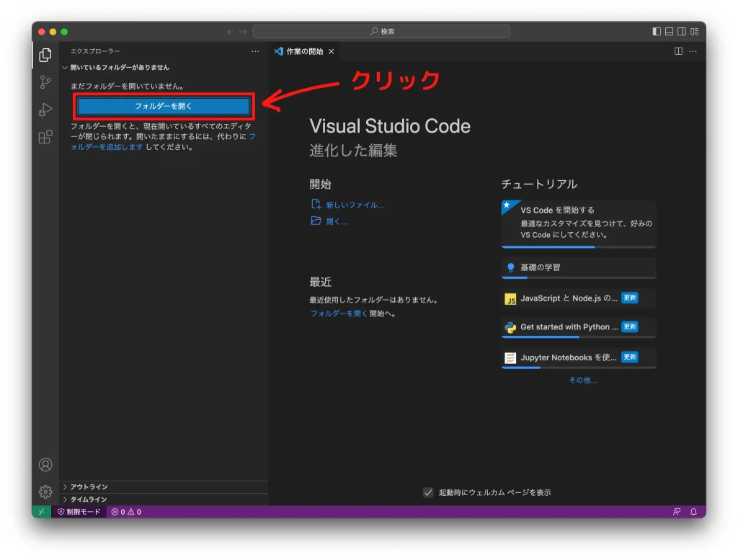Screen dimensions: 738x560
Task: Toggle the primary sidebar layout icon
Action: coord(657,32)
